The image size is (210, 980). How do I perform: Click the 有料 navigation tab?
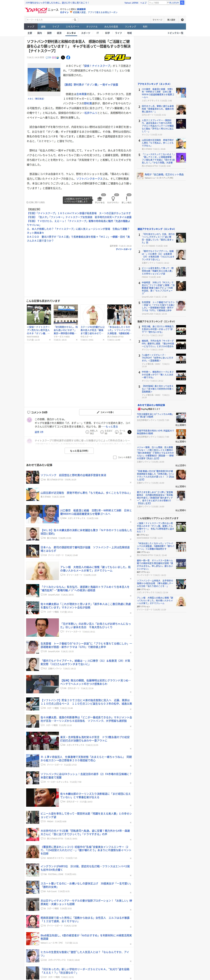pyautogui.click(x=145, y=27)
